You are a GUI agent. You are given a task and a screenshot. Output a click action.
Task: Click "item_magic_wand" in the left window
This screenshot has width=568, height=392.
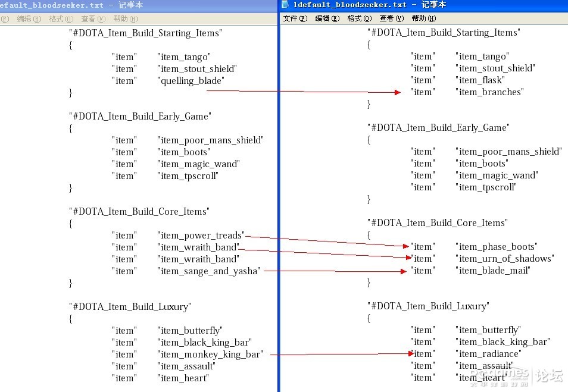click(198, 164)
